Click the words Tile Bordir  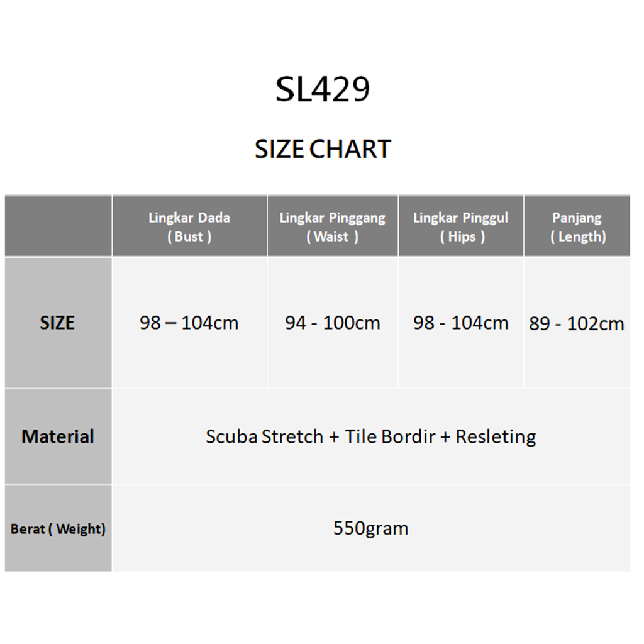(390, 436)
